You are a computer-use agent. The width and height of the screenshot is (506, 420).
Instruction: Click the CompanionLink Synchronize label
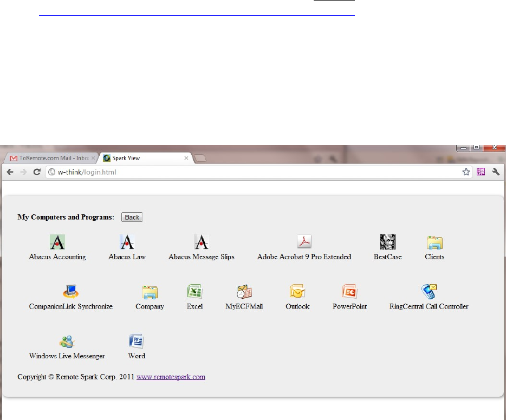point(70,306)
